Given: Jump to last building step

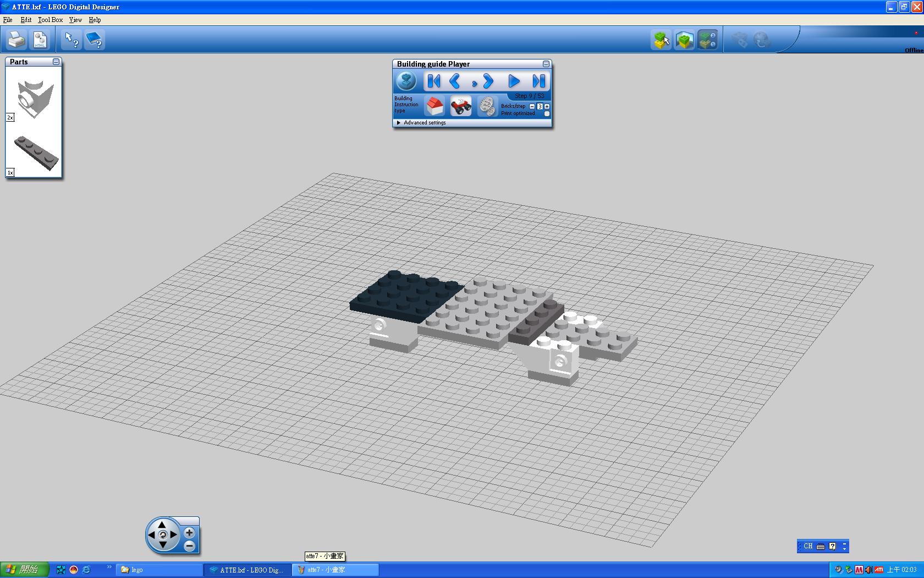Looking at the screenshot, I should click(538, 81).
